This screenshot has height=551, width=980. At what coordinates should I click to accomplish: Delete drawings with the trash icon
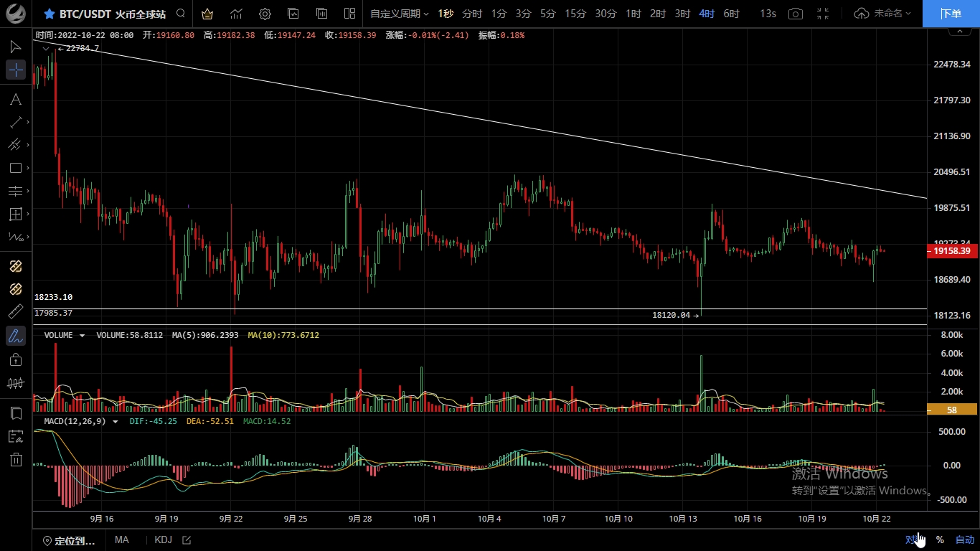click(x=15, y=460)
